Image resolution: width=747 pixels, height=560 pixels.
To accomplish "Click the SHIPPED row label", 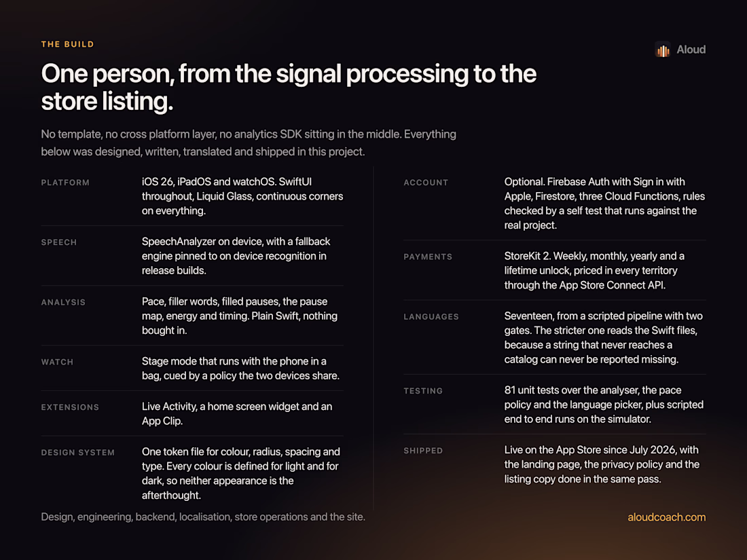I will click(423, 451).
